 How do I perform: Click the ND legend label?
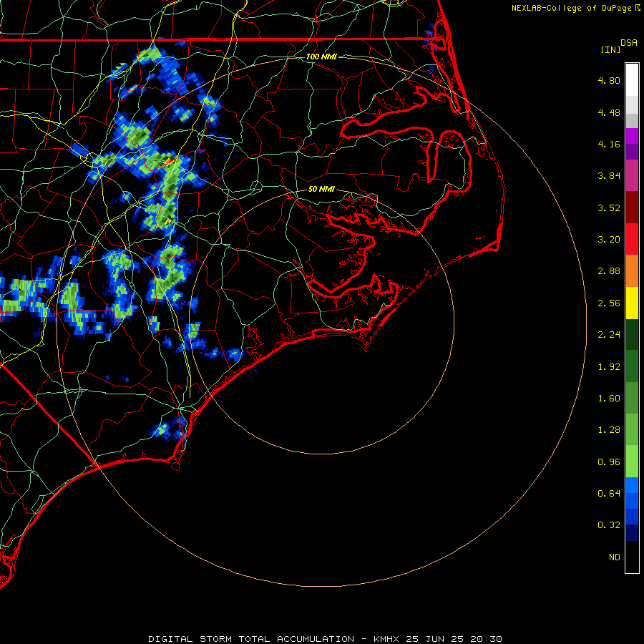coord(615,557)
